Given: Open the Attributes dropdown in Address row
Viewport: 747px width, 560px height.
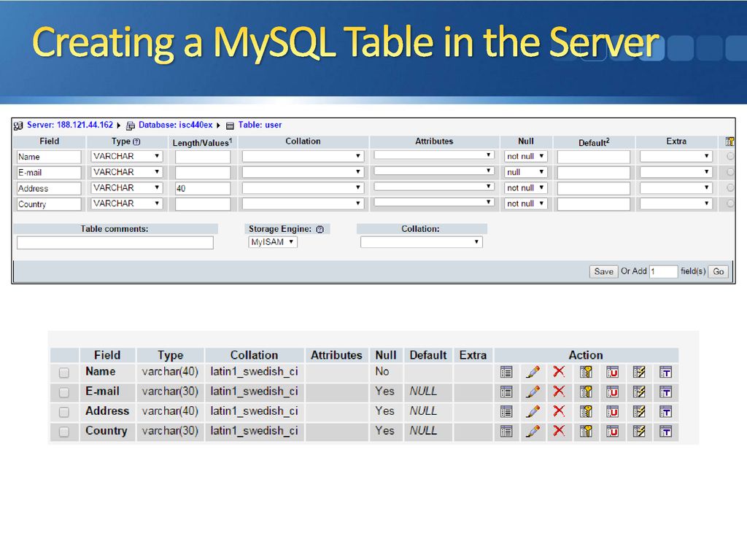Looking at the screenshot, I should (434, 187).
